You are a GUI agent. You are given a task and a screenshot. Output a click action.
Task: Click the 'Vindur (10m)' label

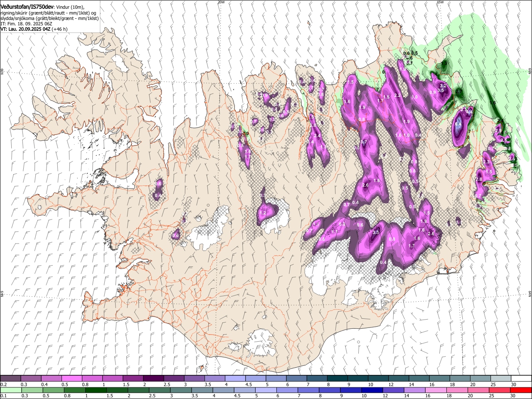pos(69,7)
